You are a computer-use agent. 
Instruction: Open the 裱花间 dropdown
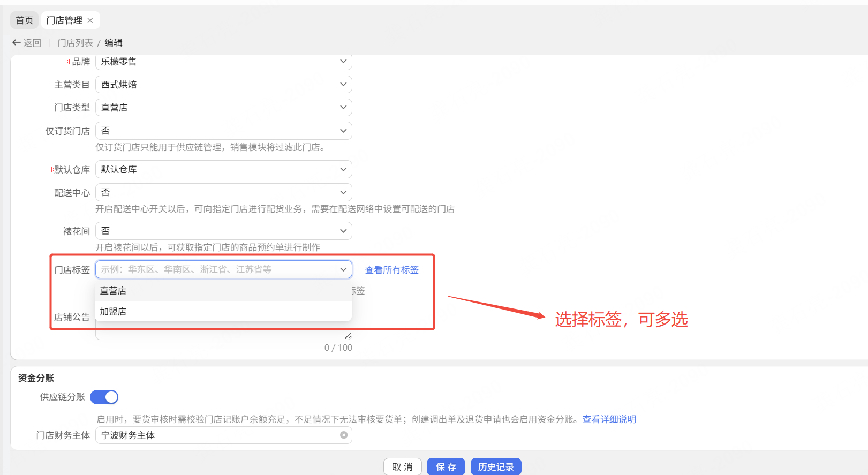tap(224, 231)
